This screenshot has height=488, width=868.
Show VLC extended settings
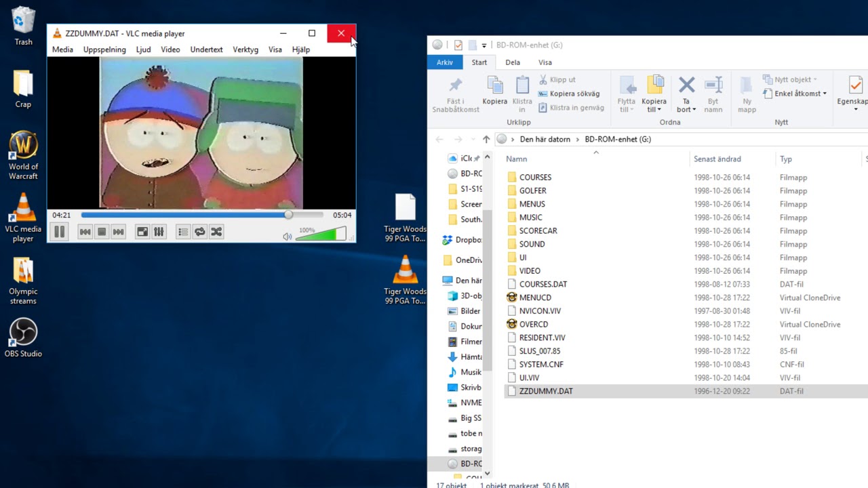click(x=159, y=232)
